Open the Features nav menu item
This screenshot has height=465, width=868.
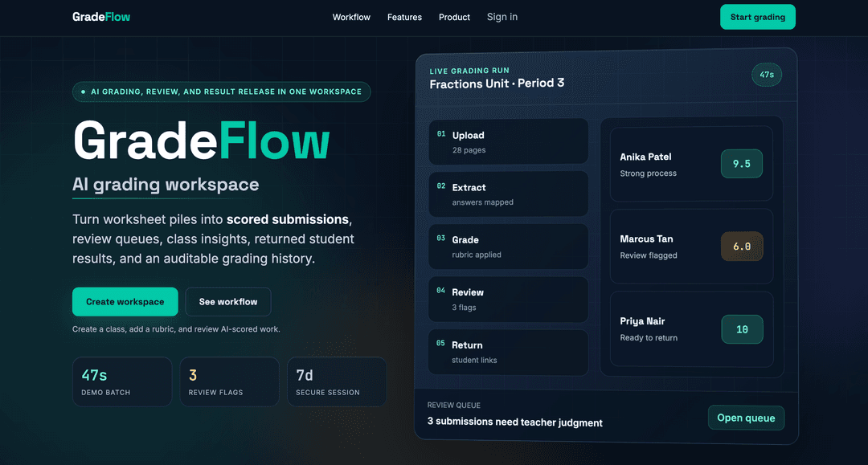click(404, 17)
